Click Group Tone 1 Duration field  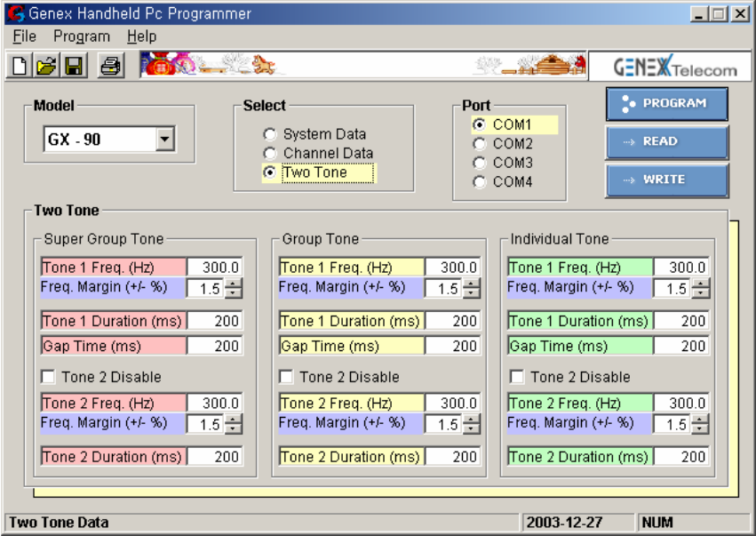(453, 321)
